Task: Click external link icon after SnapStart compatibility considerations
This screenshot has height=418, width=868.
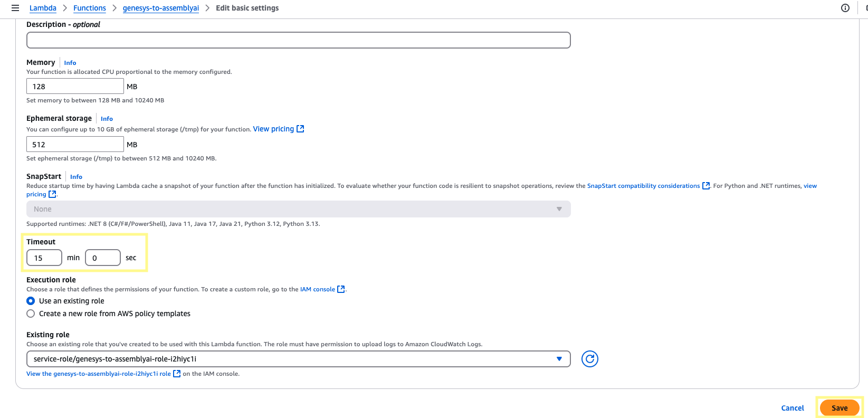Action: 706,186
